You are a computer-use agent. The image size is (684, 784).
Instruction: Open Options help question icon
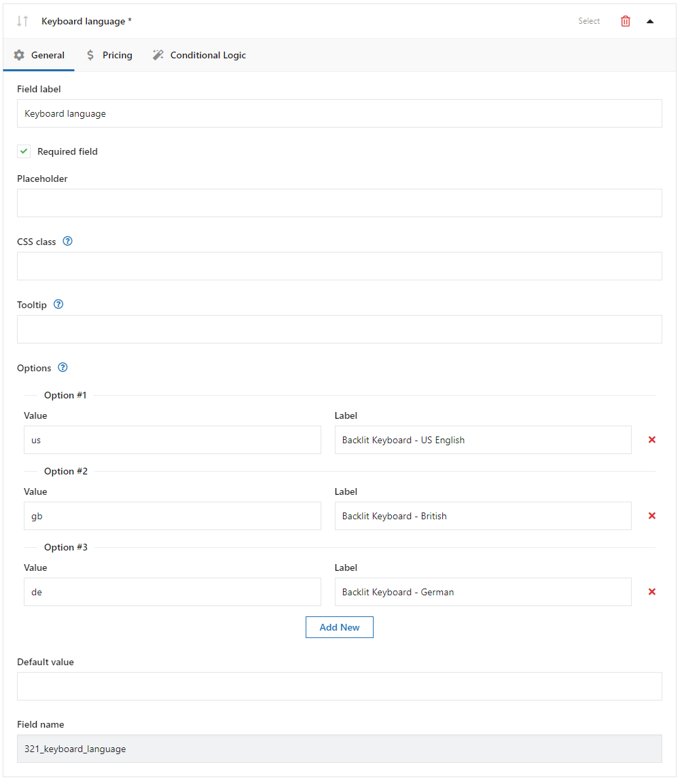pos(62,368)
